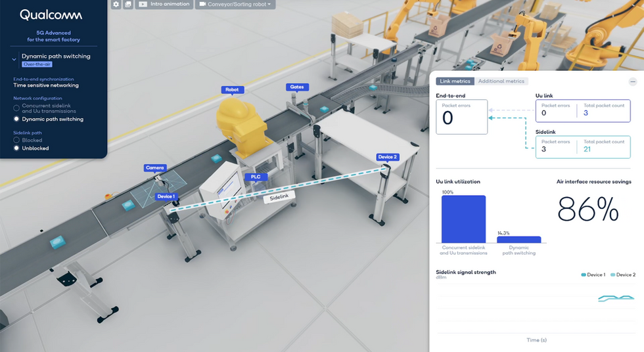This screenshot has width=644, height=352.
Task: Switch to the Link metrics tab
Action: 455,81
